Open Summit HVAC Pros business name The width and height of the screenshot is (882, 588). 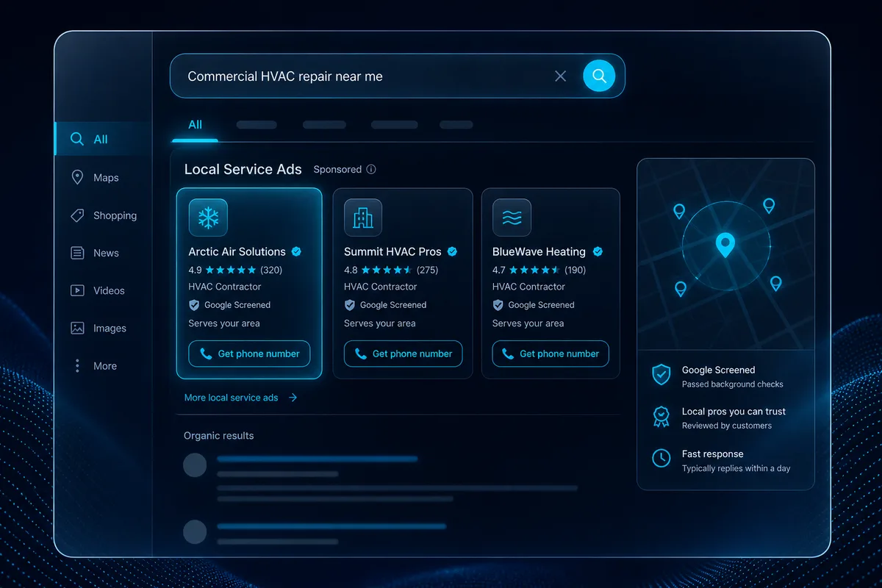392,251
